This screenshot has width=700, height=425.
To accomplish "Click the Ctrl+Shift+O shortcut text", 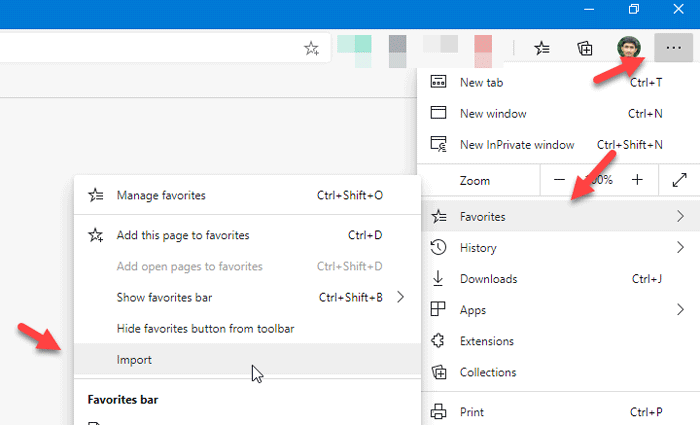I will click(x=350, y=196).
